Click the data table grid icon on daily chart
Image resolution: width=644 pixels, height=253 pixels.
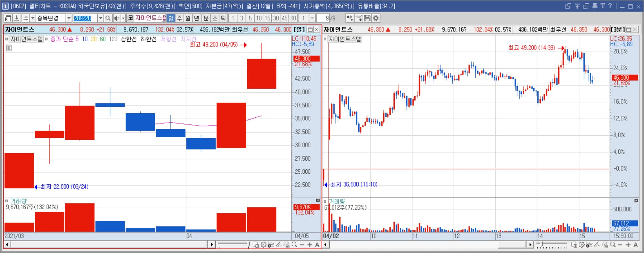9,48
